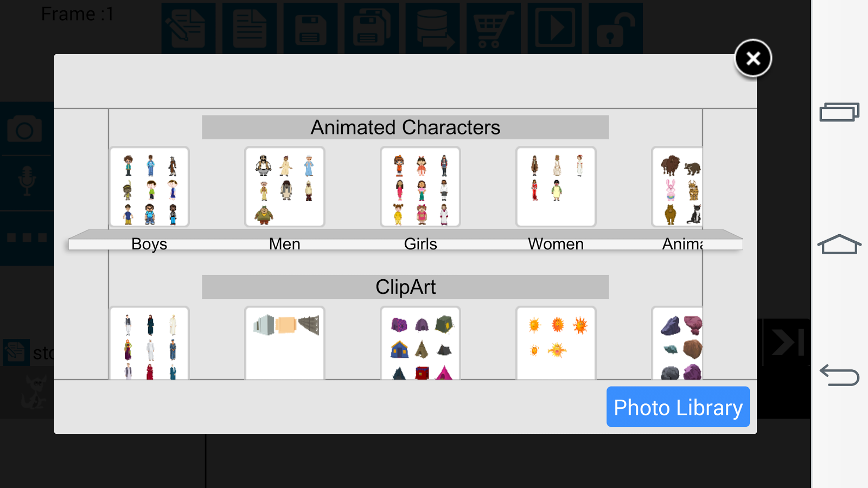Open the Photo Library button
Screen dimensions: 868x488
coord(678,407)
